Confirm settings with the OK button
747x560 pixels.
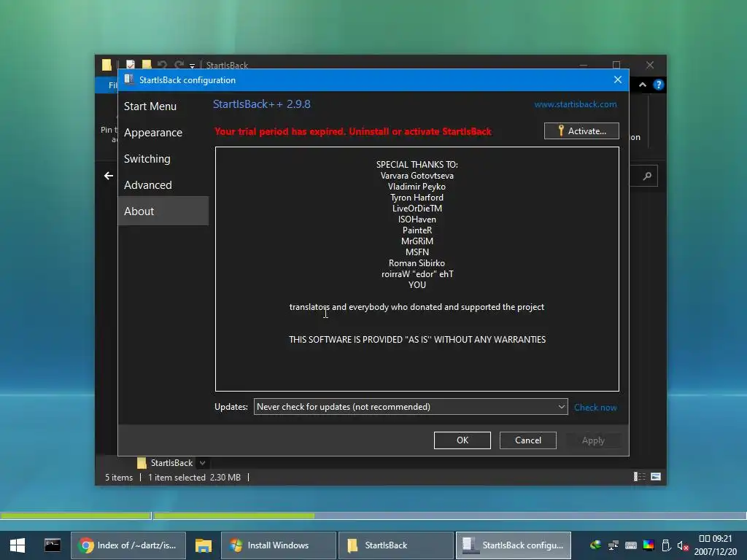point(462,440)
